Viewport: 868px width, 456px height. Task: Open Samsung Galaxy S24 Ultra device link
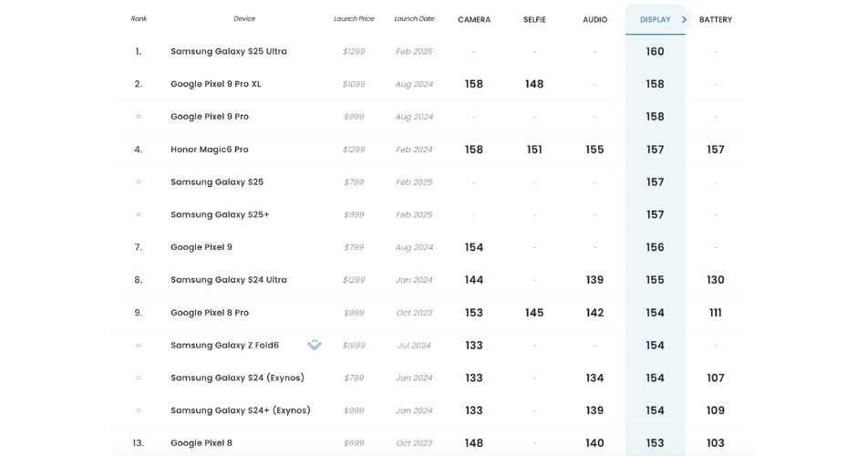(229, 280)
